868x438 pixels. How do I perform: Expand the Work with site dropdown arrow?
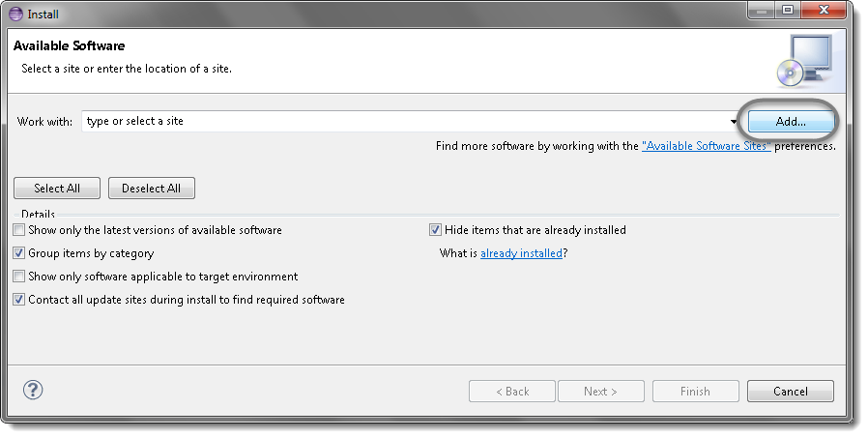(x=735, y=122)
